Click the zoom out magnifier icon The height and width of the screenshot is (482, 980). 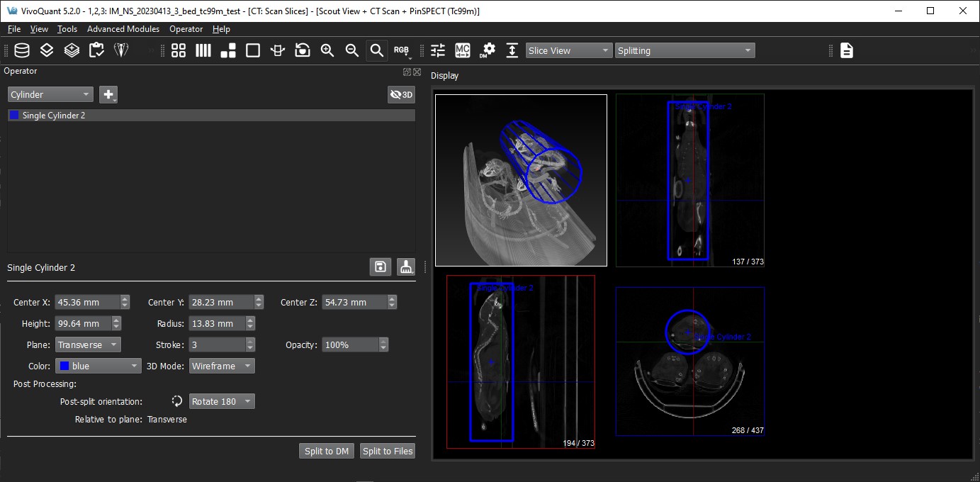pyautogui.click(x=351, y=50)
